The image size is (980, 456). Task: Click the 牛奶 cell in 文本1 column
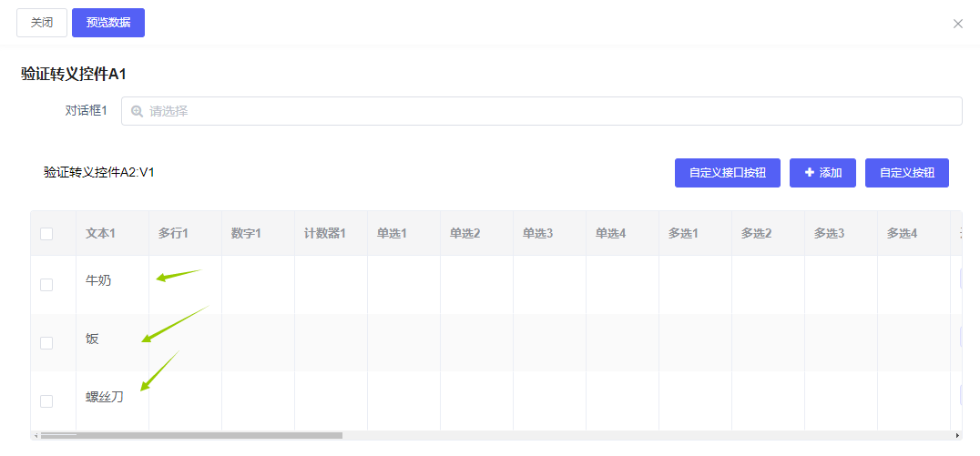click(98, 281)
